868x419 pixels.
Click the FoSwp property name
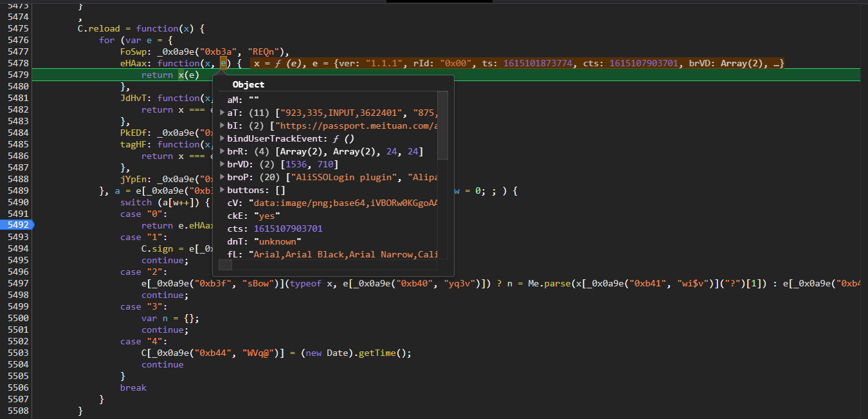point(133,51)
